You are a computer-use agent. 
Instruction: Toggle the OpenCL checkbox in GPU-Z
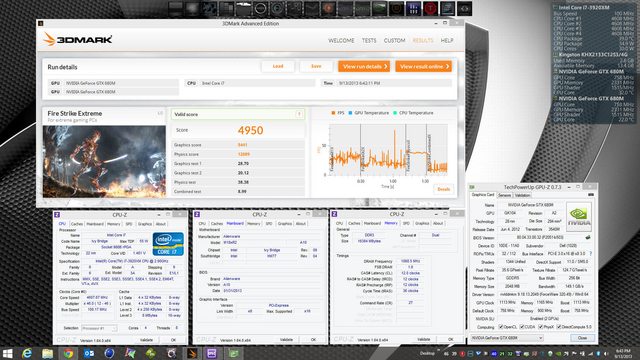[x=501, y=327]
